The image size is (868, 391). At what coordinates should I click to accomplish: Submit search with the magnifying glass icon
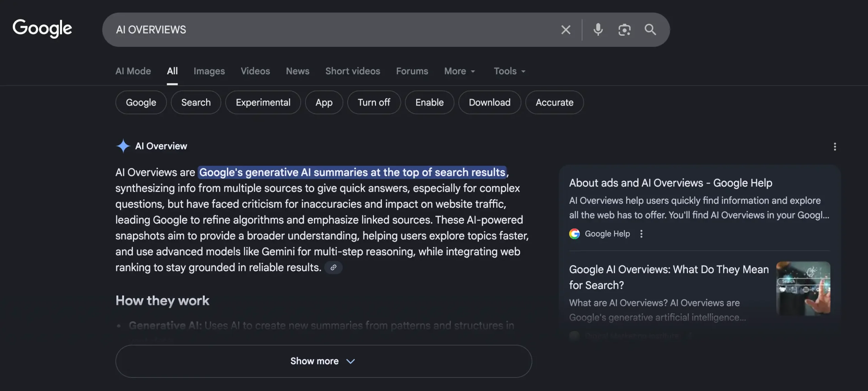pyautogui.click(x=650, y=30)
